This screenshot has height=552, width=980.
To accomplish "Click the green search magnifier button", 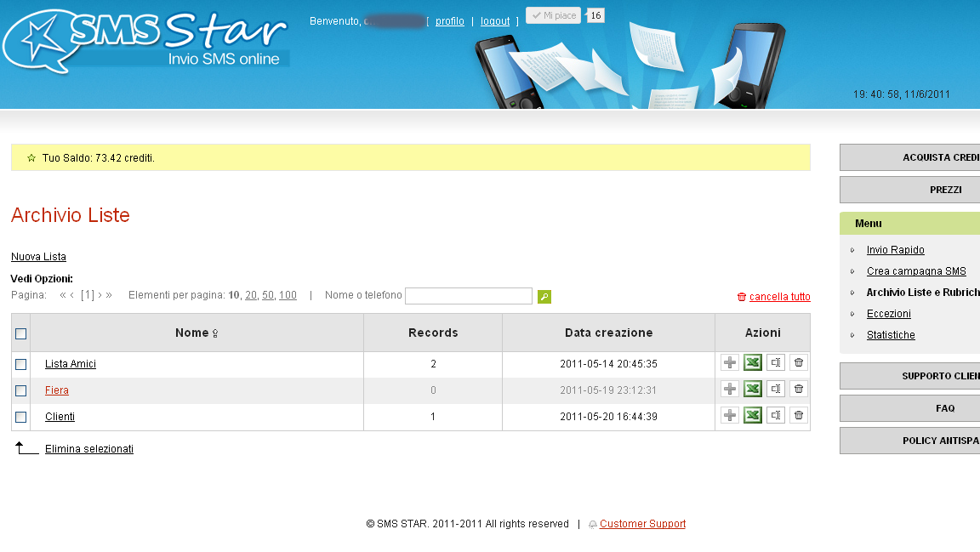I will pos(544,296).
